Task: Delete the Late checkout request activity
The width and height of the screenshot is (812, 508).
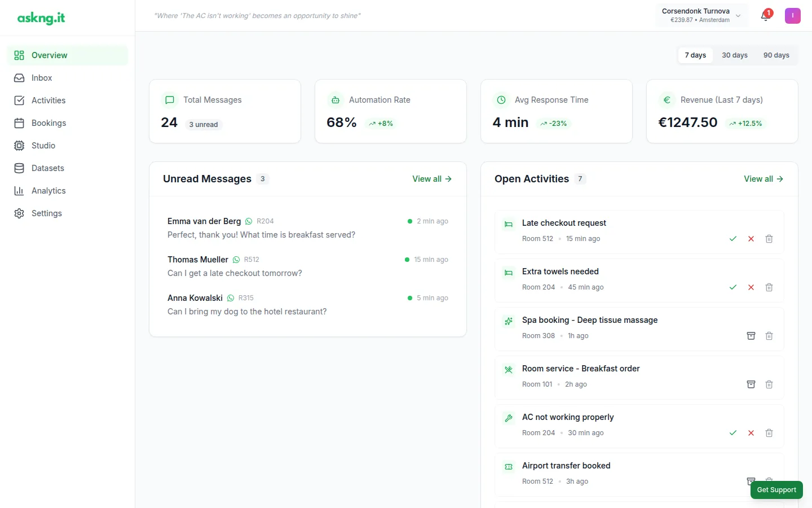Action: (769, 239)
